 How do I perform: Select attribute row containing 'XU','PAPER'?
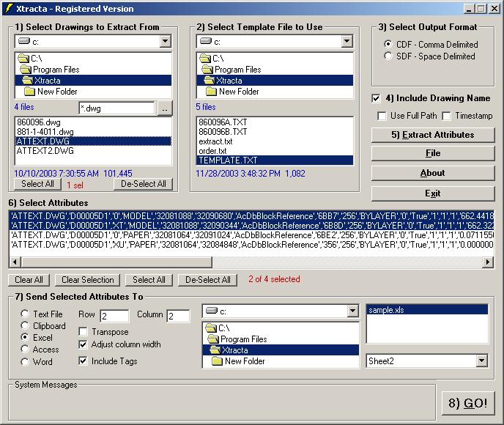tap(252, 245)
